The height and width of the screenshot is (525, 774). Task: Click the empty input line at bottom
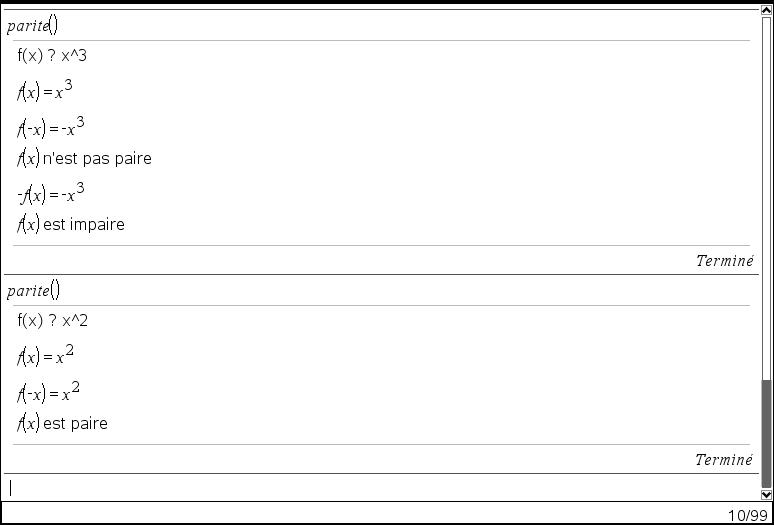point(380,488)
